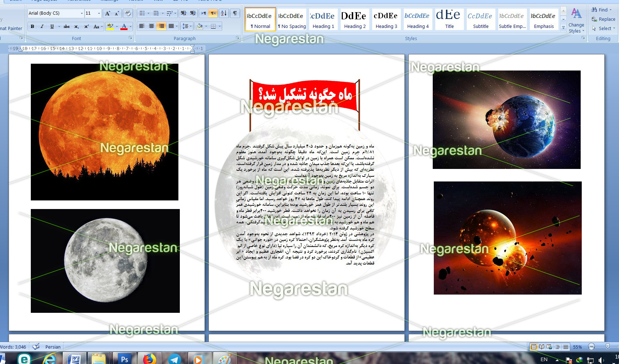This screenshot has width=619, height=364.
Task: Toggle Align Text Right
Action: [162, 26]
